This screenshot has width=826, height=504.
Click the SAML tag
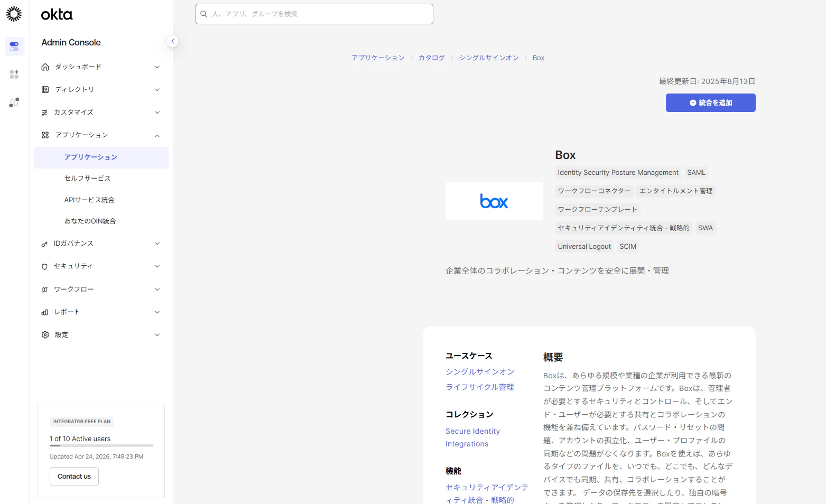pyautogui.click(x=697, y=173)
